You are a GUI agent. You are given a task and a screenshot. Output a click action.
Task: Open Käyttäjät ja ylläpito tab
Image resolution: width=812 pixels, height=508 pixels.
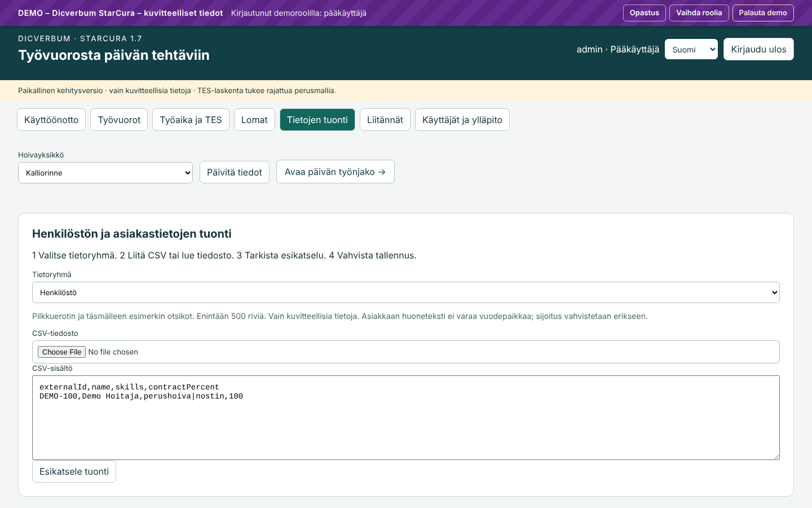coord(462,120)
